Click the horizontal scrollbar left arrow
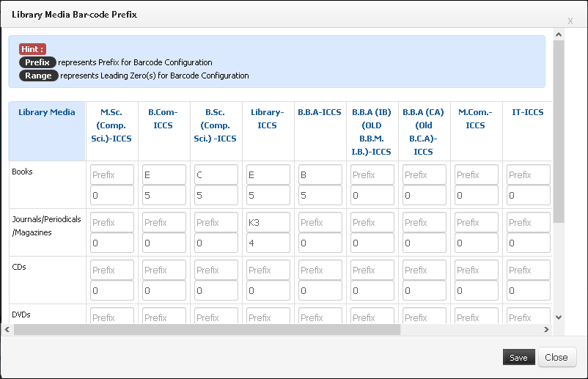The image size is (588, 379). [x=7, y=329]
